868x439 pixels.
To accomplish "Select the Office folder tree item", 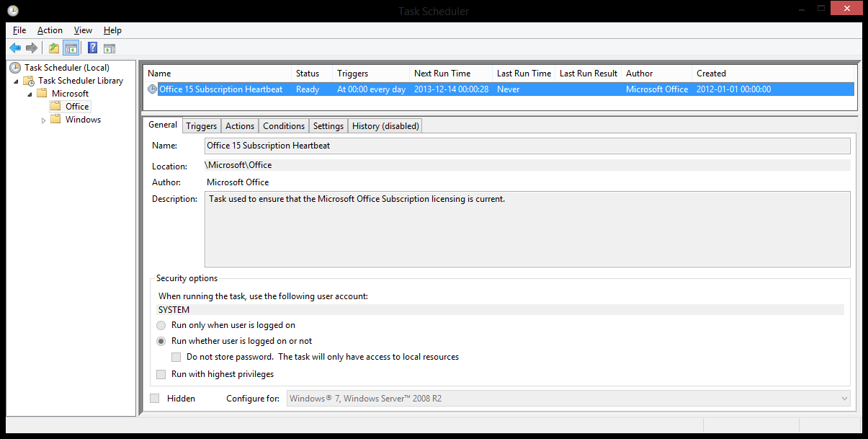I will [x=77, y=107].
